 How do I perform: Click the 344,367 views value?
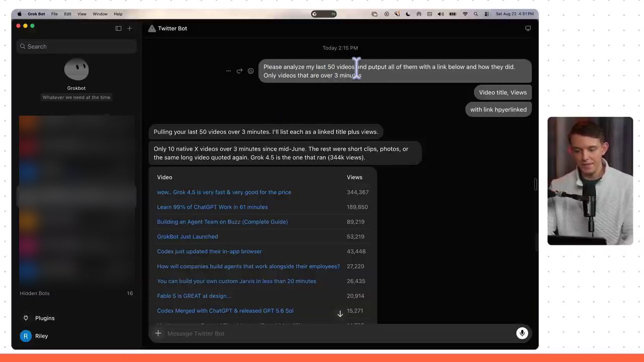358,192
